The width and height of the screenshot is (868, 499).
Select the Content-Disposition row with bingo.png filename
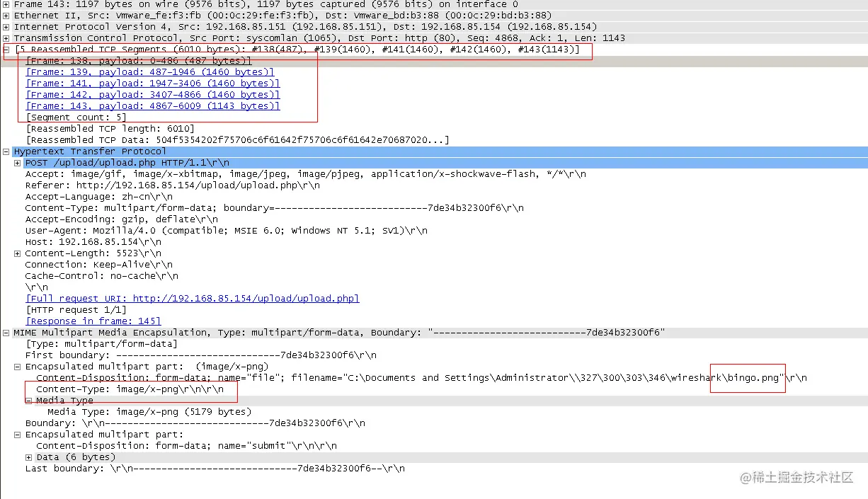click(x=422, y=378)
